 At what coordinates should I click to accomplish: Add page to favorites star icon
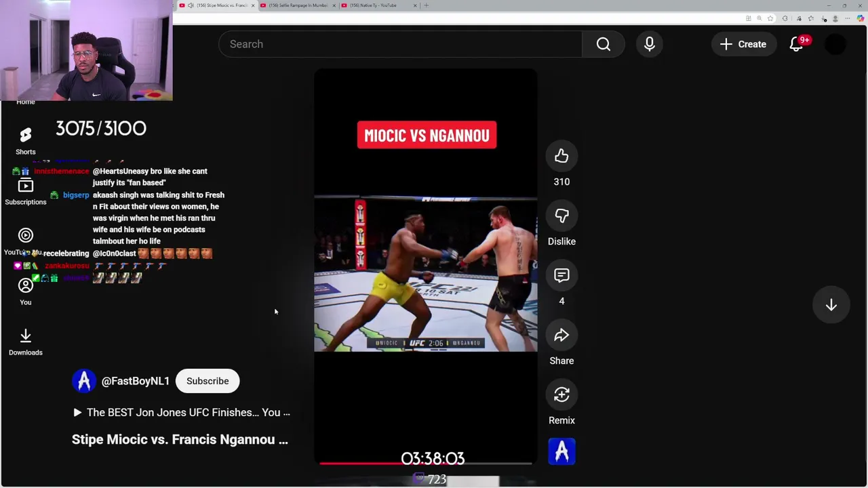[772, 18]
